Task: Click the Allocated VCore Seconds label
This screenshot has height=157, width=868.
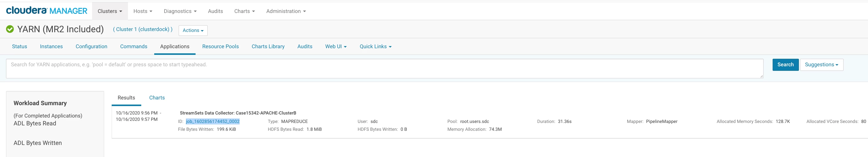Action: 832,121
